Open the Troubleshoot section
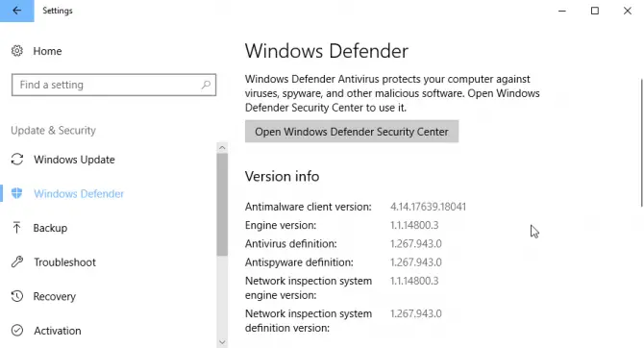The height and width of the screenshot is (348, 644). tap(65, 262)
